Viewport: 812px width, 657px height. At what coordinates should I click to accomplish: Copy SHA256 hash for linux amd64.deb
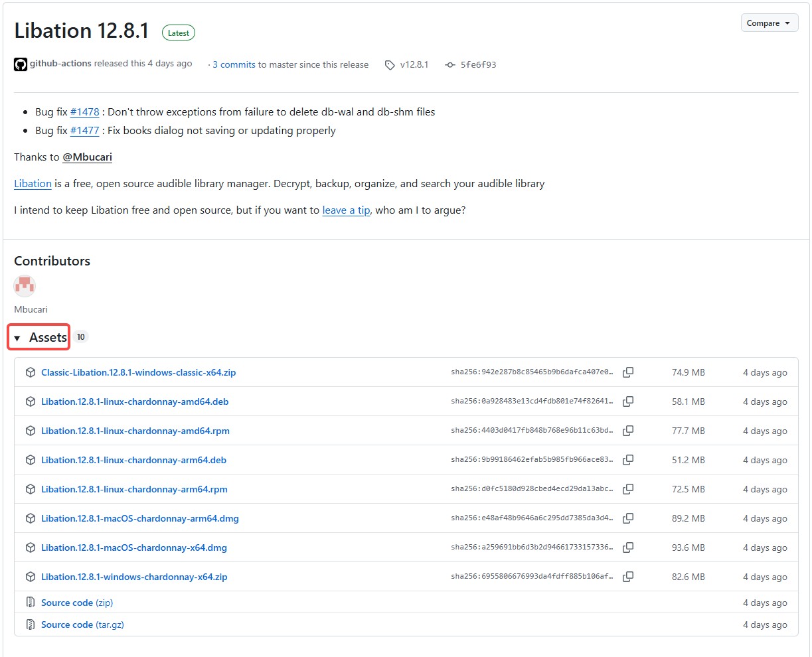click(627, 402)
